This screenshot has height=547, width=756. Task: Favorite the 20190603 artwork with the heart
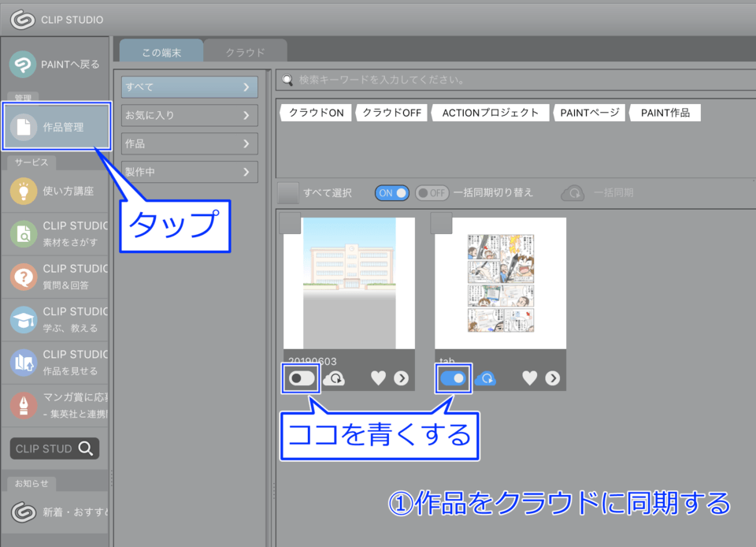click(378, 379)
